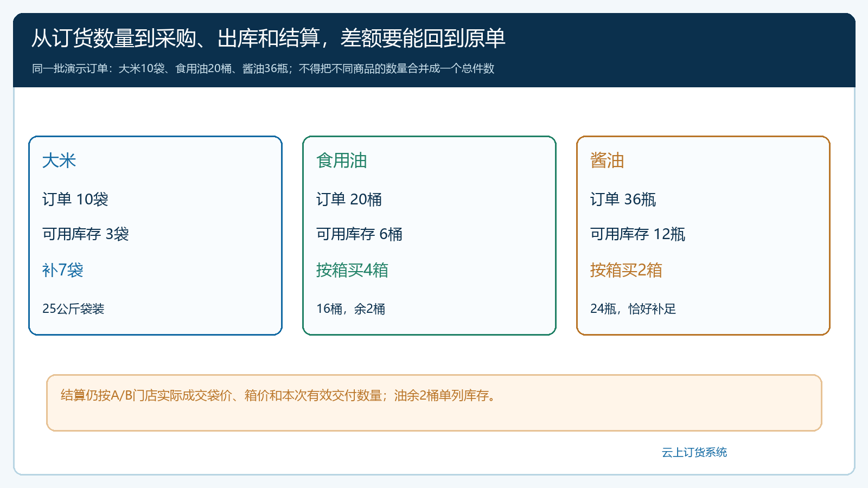Screen dimensions: 868x488
Task: Click the 可用库存 12瓶 line
Action: [x=638, y=234]
